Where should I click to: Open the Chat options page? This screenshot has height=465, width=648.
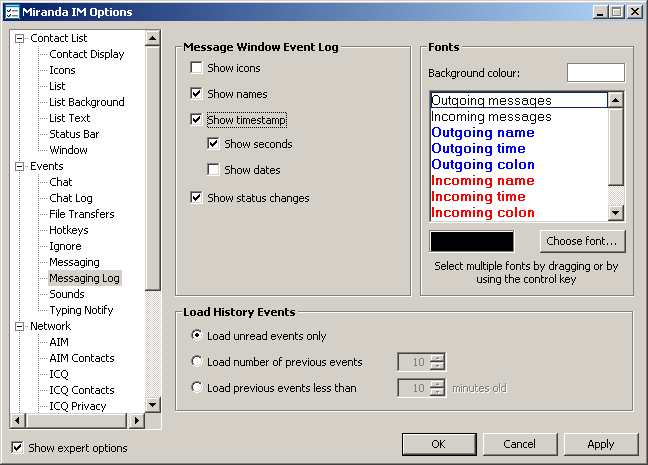tap(61, 182)
